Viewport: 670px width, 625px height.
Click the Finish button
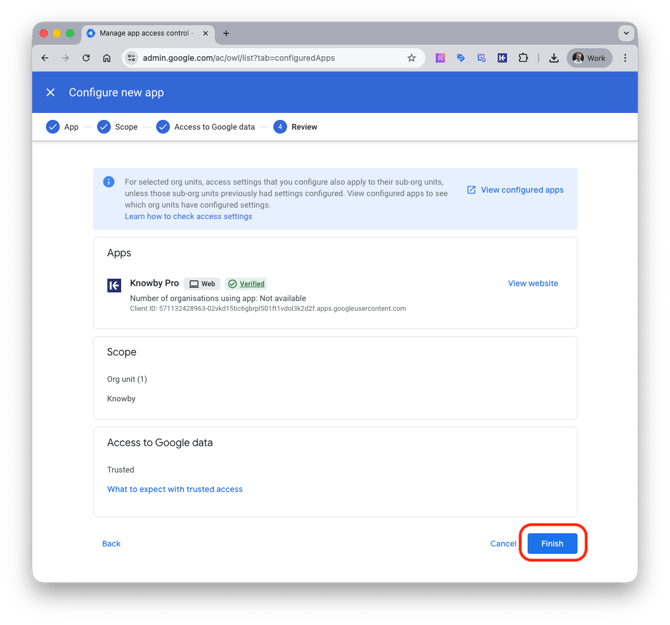[552, 543]
